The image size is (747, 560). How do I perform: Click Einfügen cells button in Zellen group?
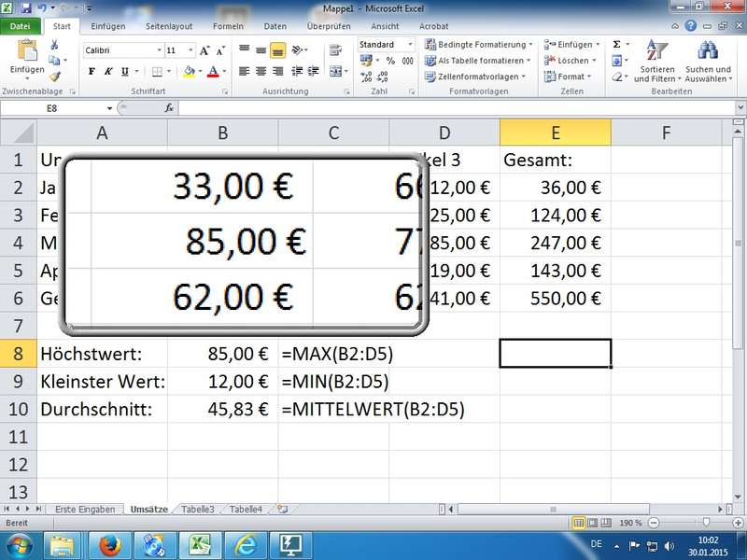(571, 44)
